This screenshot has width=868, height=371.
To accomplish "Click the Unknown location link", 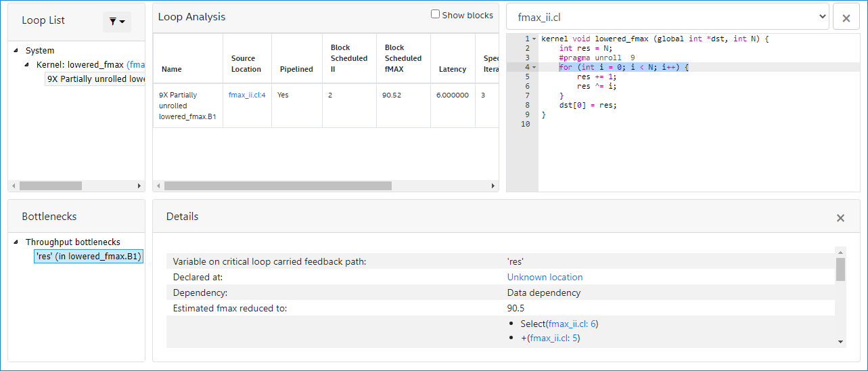I will [545, 277].
